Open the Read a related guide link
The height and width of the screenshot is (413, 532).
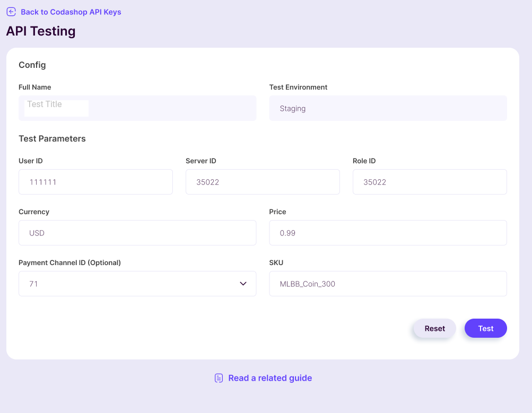tap(270, 378)
